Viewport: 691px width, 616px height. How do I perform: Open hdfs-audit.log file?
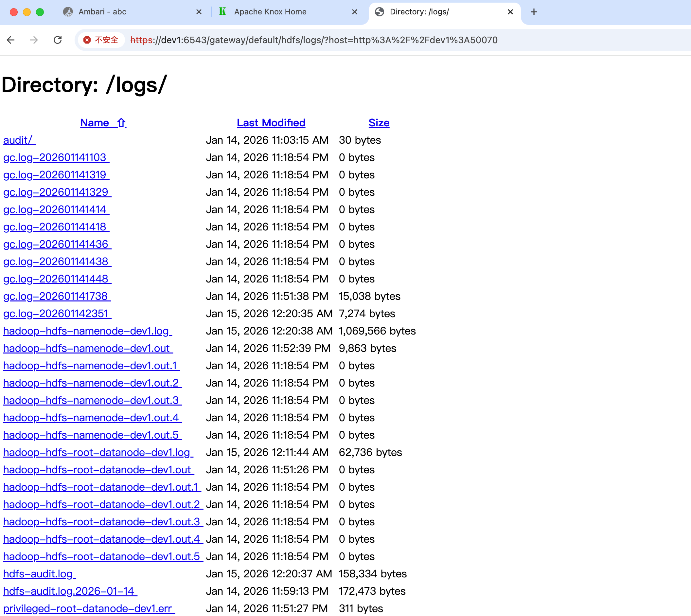(x=39, y=574)
